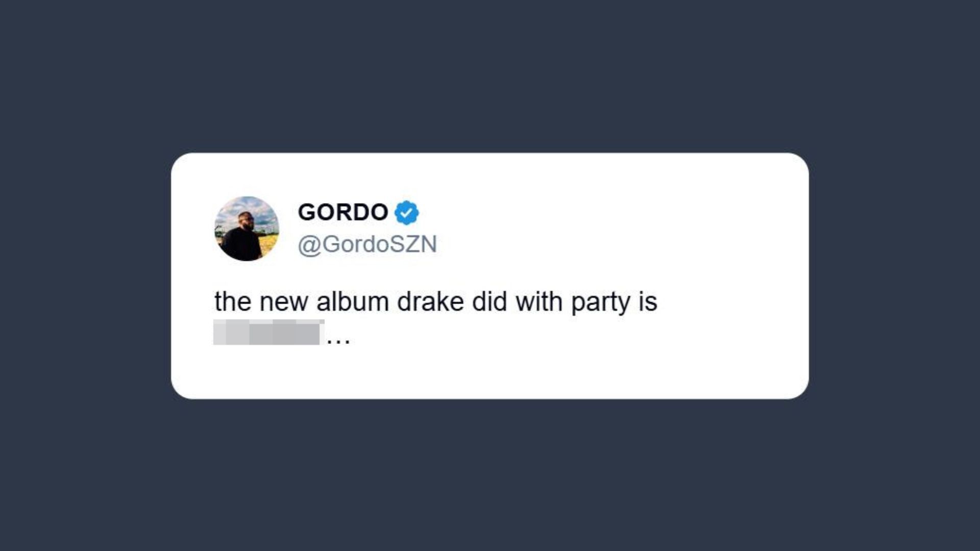Click the "@" symbol in the handle
Screen dimensions: 980x551
tap(309, 245)
